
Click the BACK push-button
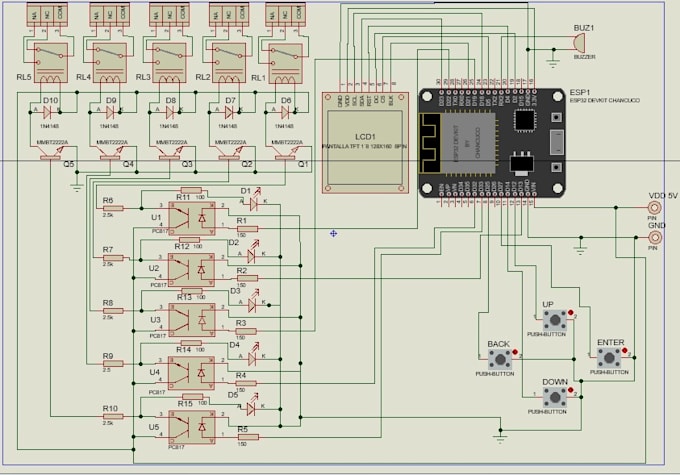click(x=500, y=359)
